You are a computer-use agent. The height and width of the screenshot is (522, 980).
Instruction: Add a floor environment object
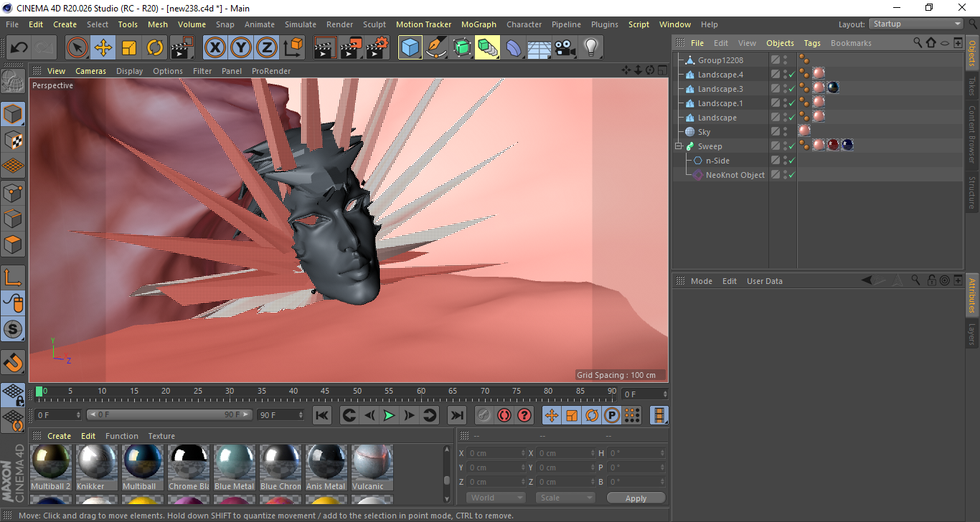(x=540, y=48)
